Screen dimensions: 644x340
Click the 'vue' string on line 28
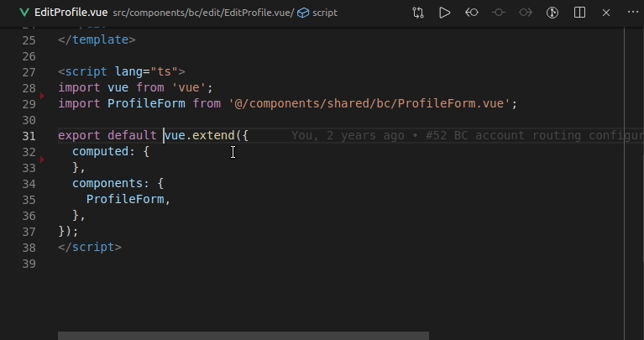click(x=189, y=87)
